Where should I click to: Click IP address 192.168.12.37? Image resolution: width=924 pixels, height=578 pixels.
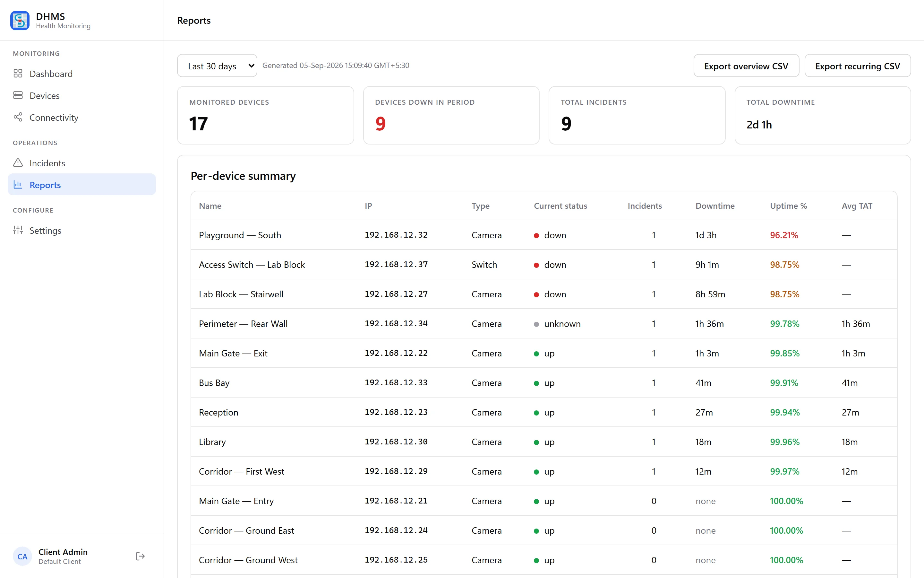point(396,264)
